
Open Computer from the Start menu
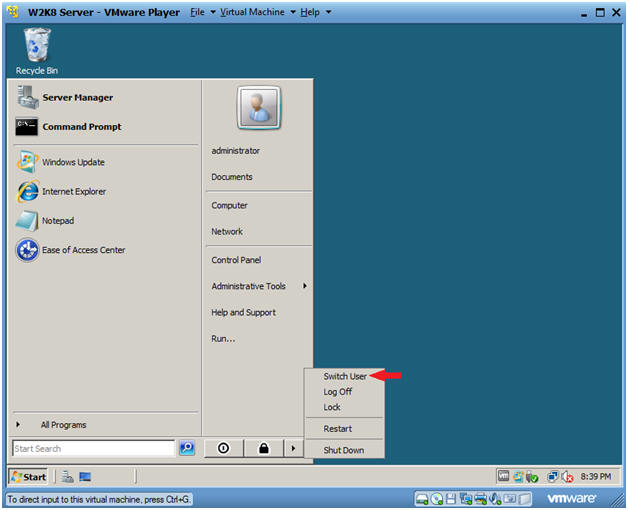coord(259,205)
